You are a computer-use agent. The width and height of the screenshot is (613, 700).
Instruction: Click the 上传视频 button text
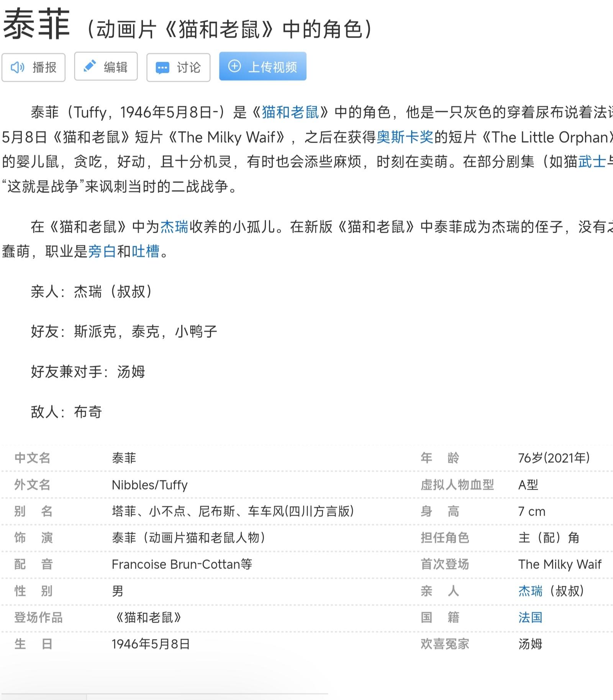[273, 67]
